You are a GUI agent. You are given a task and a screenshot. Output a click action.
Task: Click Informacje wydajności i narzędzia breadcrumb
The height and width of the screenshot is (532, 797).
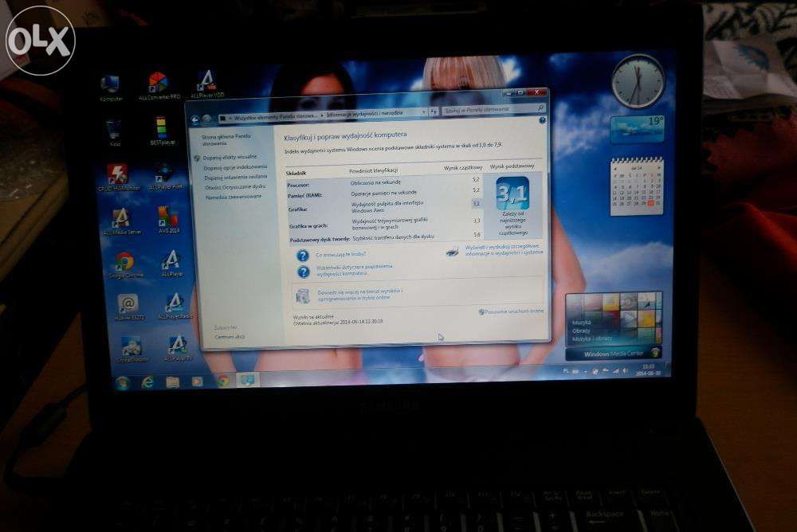[364, 114]
